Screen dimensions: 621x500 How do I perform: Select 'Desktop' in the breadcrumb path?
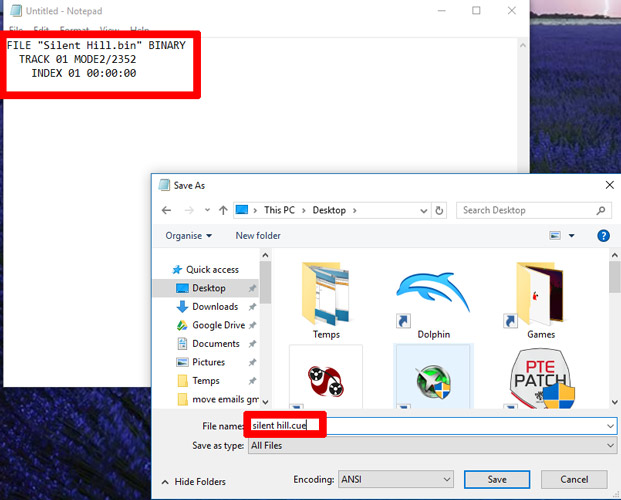(329, 210)
